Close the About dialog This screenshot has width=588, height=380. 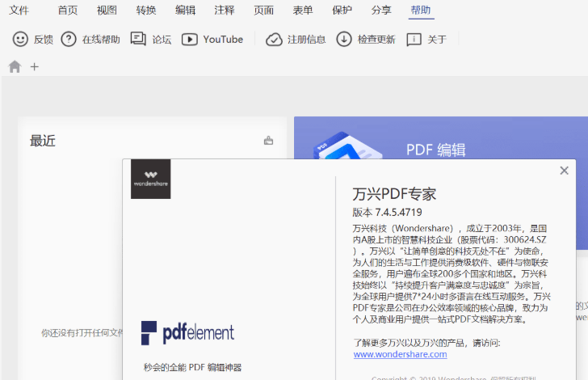click(x=564, y=171)
